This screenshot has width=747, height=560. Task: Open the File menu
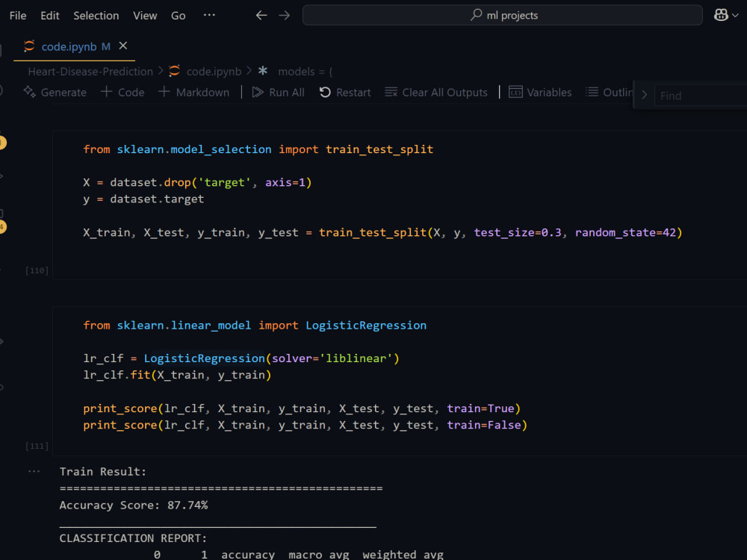(x=18, y=16)
